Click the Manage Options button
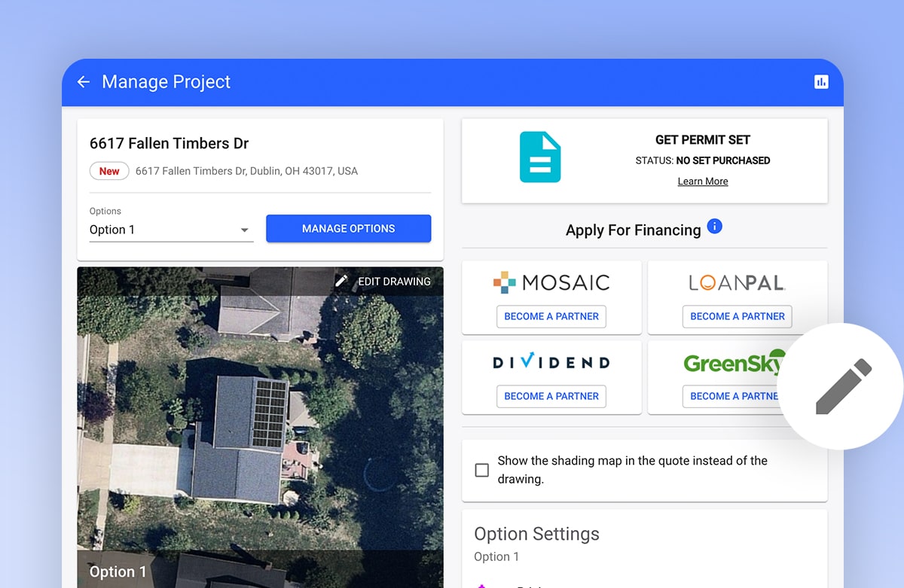This screenshot has width=904, height=588. pos(349,228)
